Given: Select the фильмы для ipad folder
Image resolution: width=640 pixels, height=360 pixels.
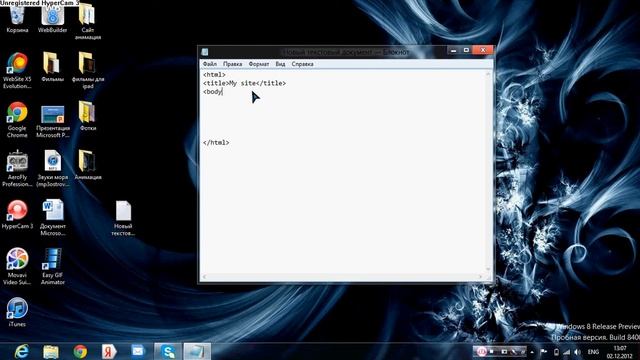Looking at the screenshot, I should tap(88, 70).
